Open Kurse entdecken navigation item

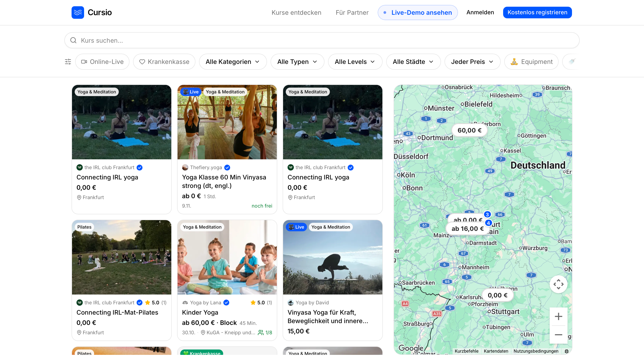pos(296,13)
